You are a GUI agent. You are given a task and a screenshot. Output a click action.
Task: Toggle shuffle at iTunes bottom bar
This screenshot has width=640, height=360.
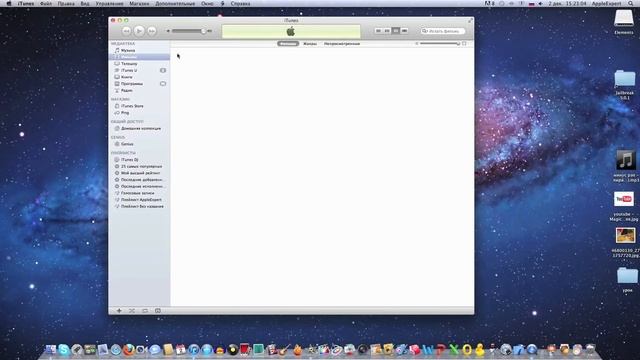tap(132, 311)
